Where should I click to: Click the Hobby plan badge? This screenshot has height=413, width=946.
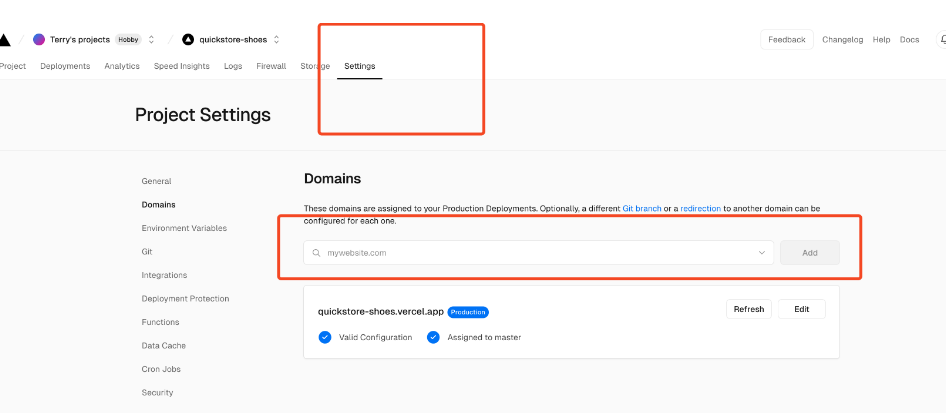point(129,40)
